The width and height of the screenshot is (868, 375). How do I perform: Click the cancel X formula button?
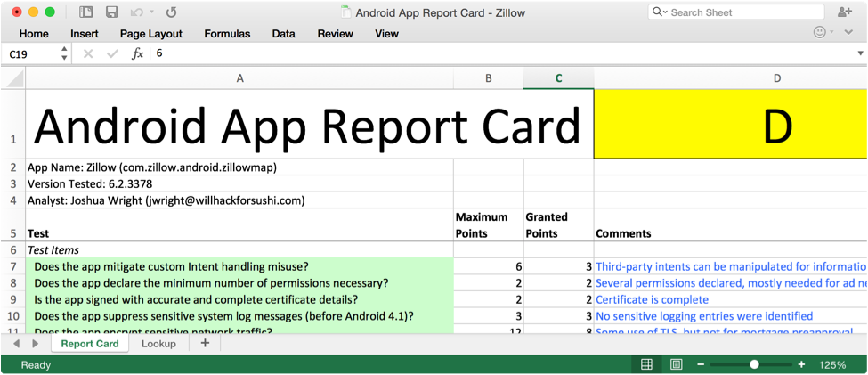(x=88, y=53)
